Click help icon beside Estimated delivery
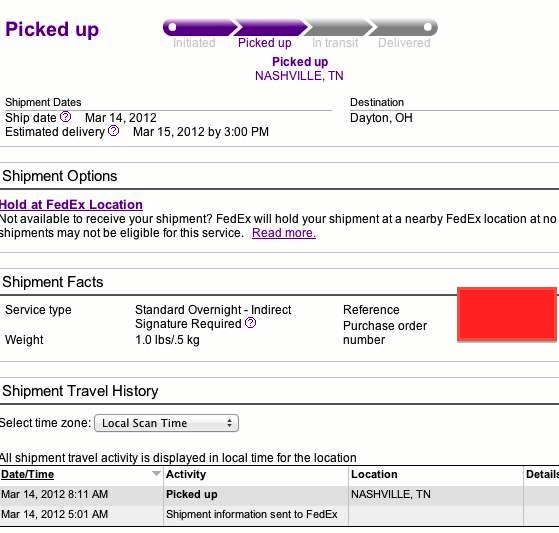The height and width of the screenshot is (533, 559). (113, 131)
